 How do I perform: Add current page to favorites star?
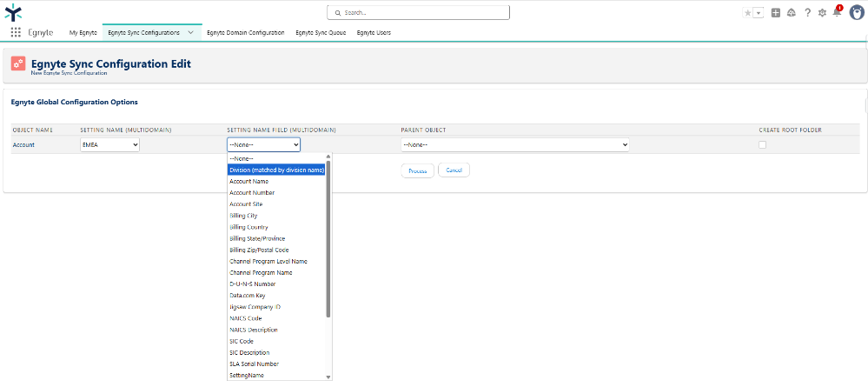point(748,13)
